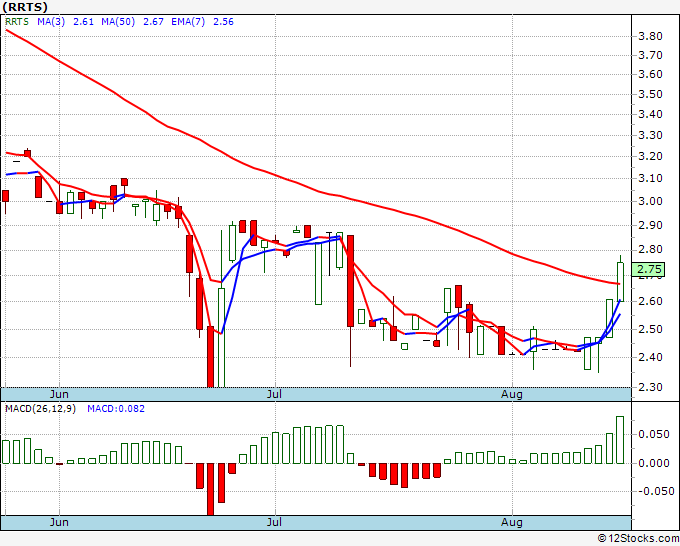Click the Aug label under MACD panel
Image resolution: width=680 pixels, height=546 pixels.
(512, 522)
